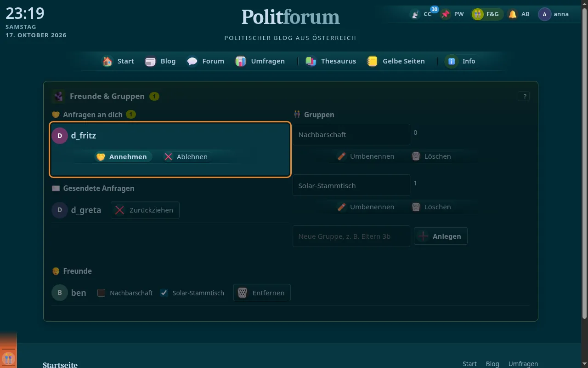The image size is (588, 368).
Task: Open Blog link in footer
Action: point(492,364)
